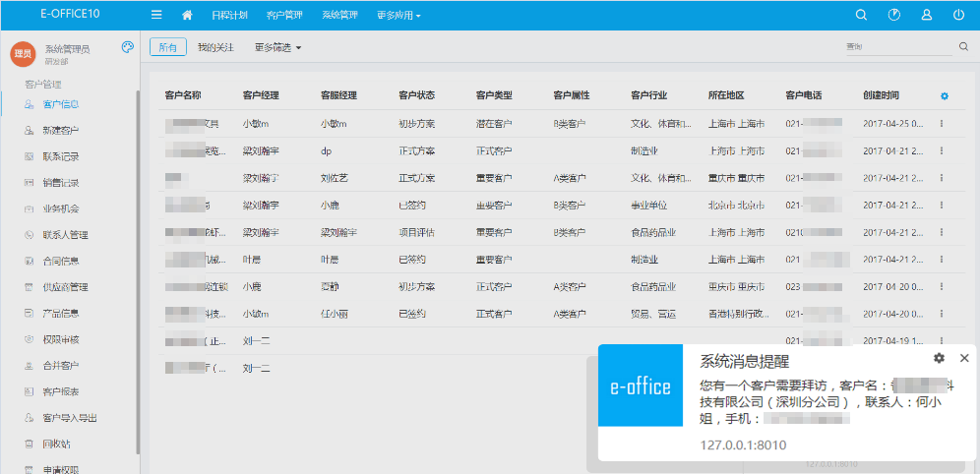
Task: Click the 理员 user avatar
Action: coord(24,54)
